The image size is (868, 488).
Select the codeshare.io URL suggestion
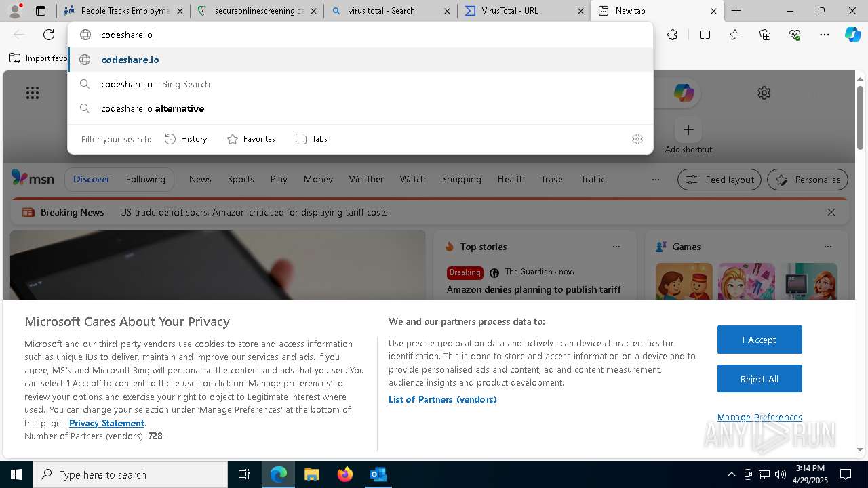360,60
